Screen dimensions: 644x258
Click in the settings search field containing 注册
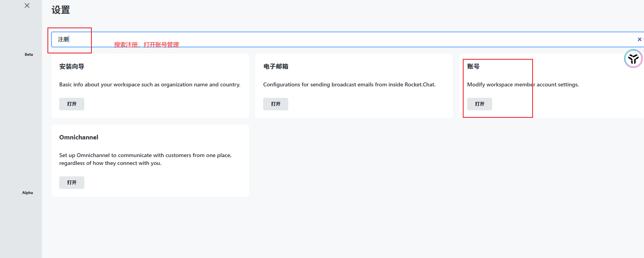[314, 39]
